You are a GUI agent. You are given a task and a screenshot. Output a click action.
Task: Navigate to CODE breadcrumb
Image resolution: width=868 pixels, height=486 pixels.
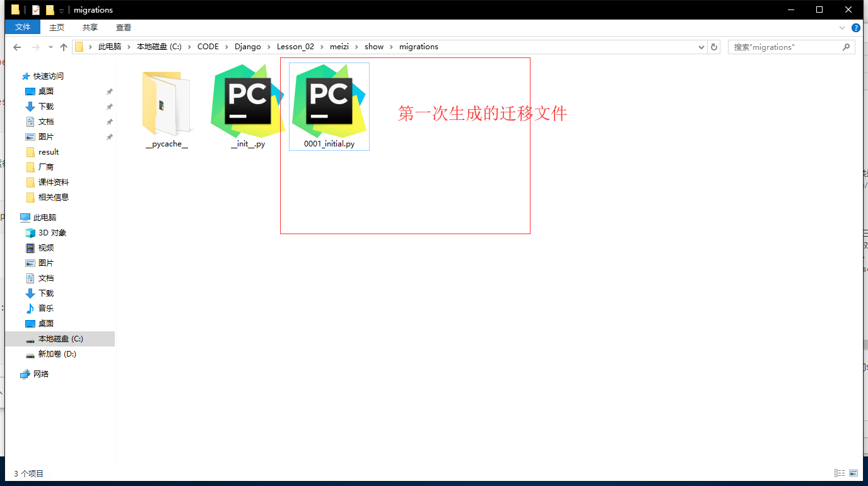[x=208, y=47]
